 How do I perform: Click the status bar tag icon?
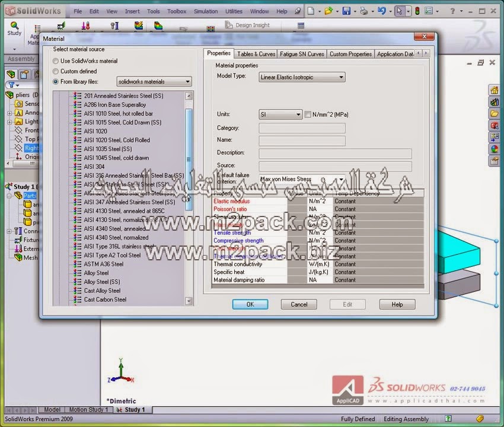pyautogui.click(x=480, y=419)
